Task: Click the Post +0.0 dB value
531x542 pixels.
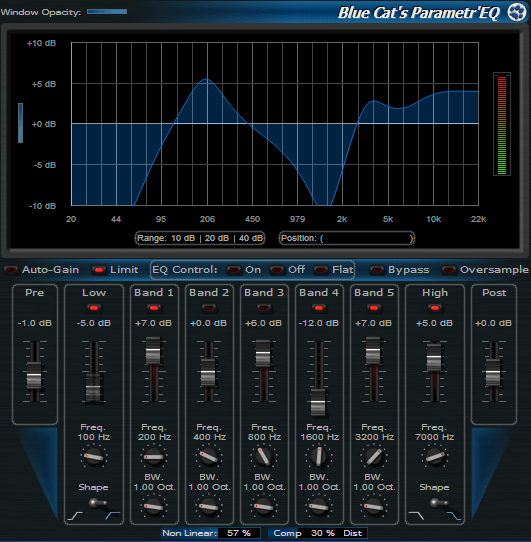Action: [493, 323]
